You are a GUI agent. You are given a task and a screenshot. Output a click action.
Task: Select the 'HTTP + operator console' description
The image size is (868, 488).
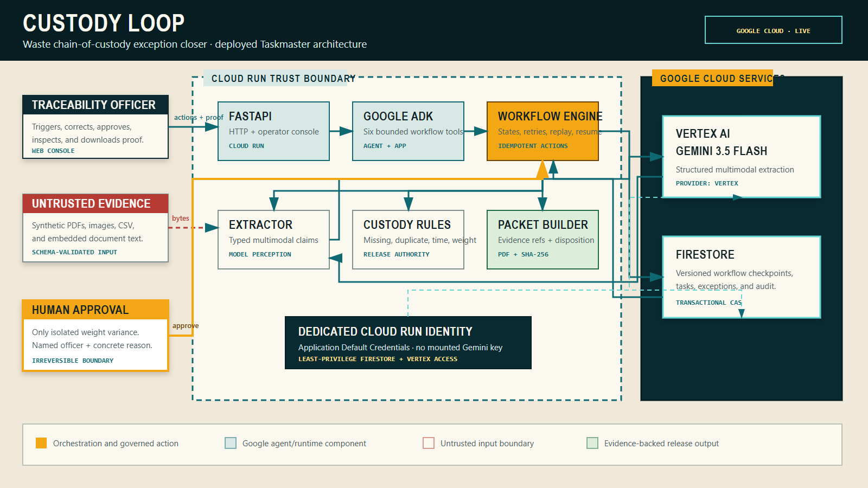coord(274,132)
